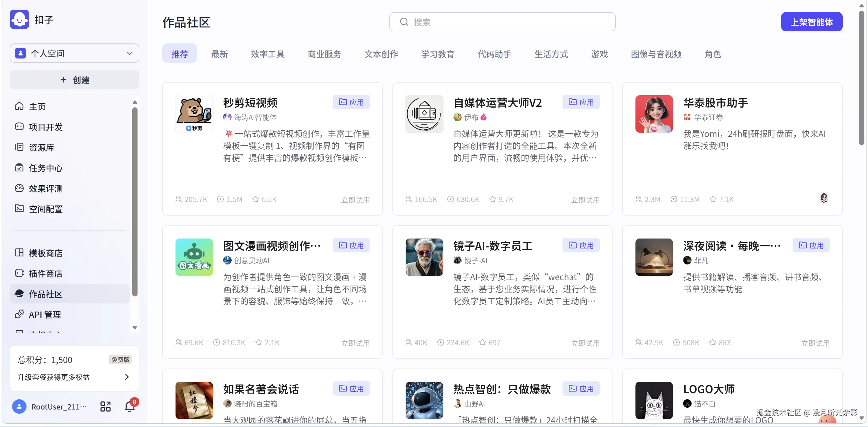The image size is (868, 427).
Task: Open the apps grid icon beside username
Action: point(105,407)
